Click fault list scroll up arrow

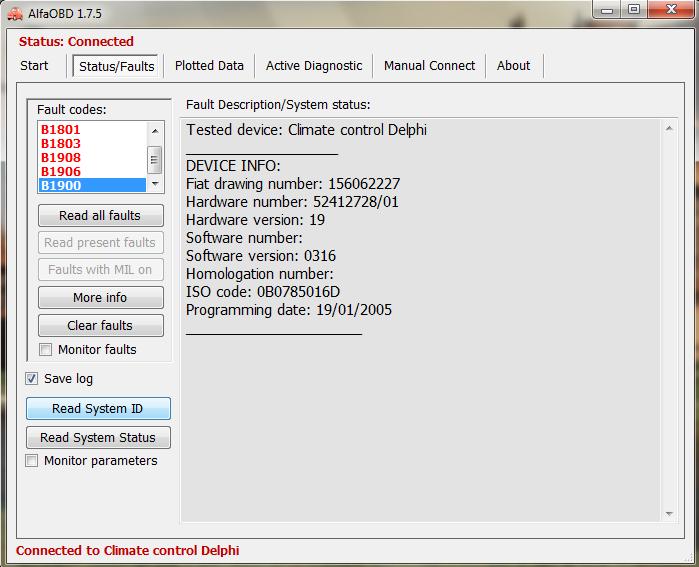click(x=155, y=131)
